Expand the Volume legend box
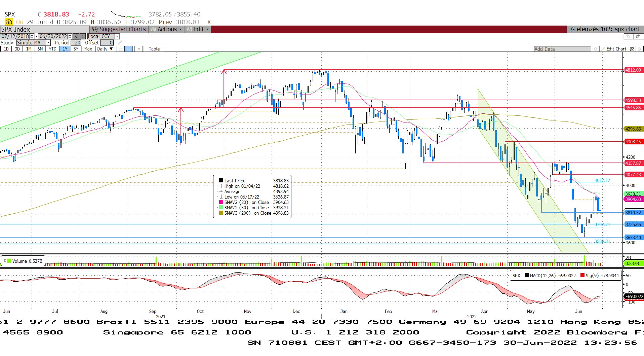This screenshot has width=644, height=356. (5, 261)
